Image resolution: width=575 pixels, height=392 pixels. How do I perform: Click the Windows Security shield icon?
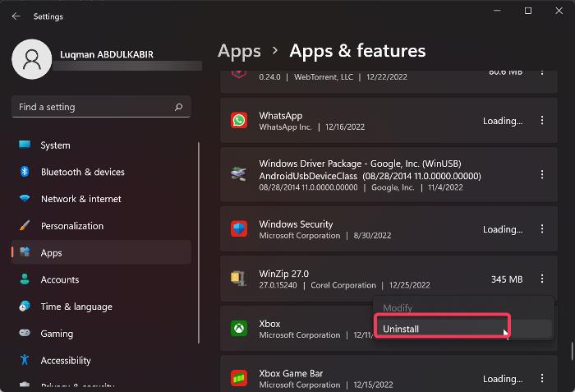click(x=239, y=228)
